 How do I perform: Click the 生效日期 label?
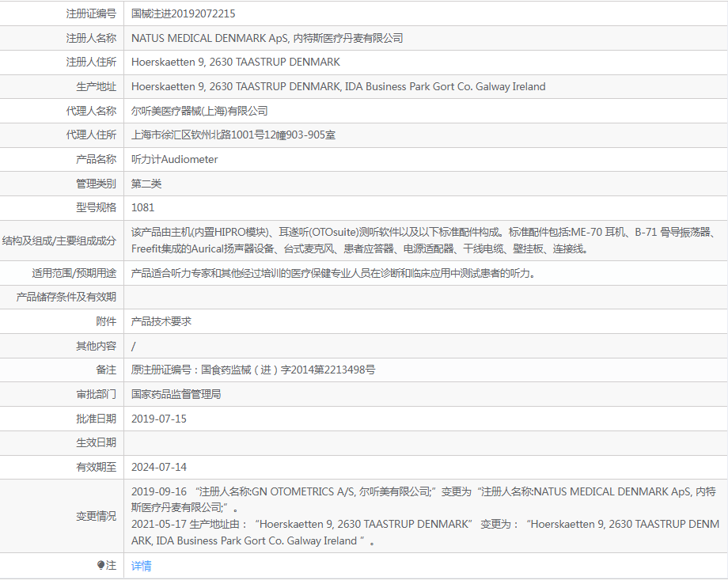(x=96, y=443)
